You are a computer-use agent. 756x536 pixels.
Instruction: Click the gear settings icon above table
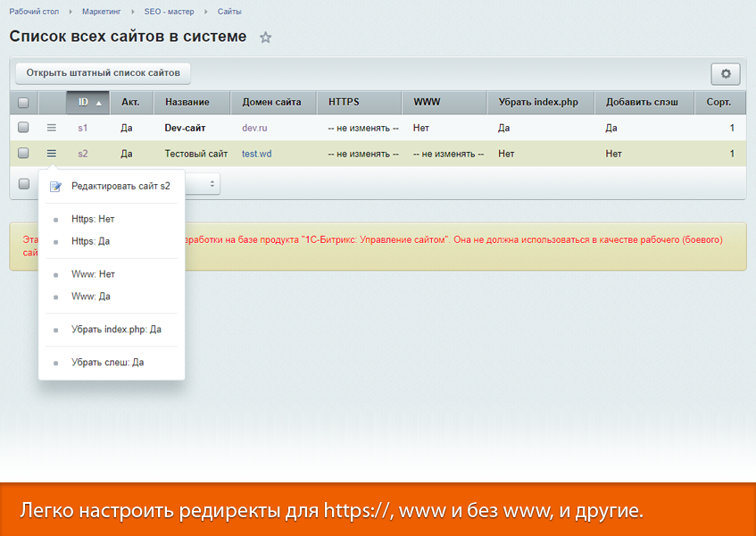click(725, 74)
